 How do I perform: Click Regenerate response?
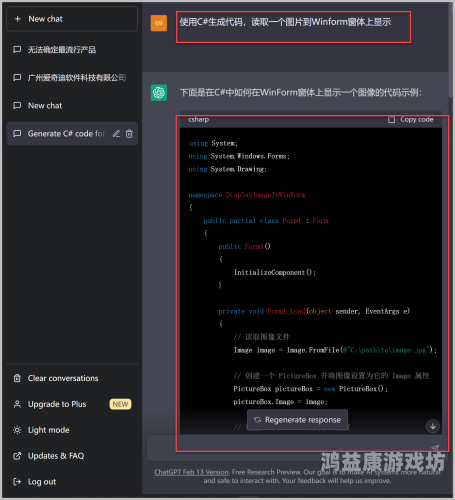pyautogui.click(x=297, y=420)
